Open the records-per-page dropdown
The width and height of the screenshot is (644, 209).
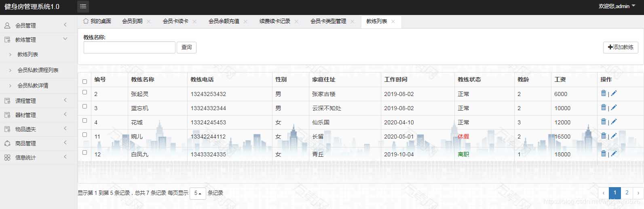point(198,193)
